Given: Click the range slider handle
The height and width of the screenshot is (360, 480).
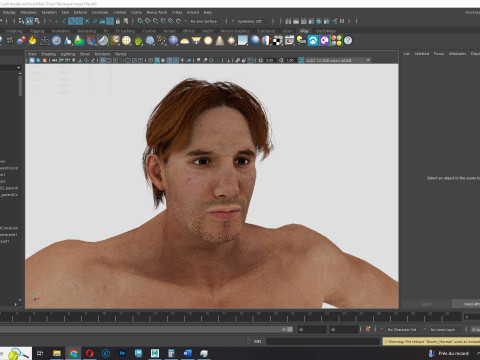Looking at the screenshot, I should (290, 329).
